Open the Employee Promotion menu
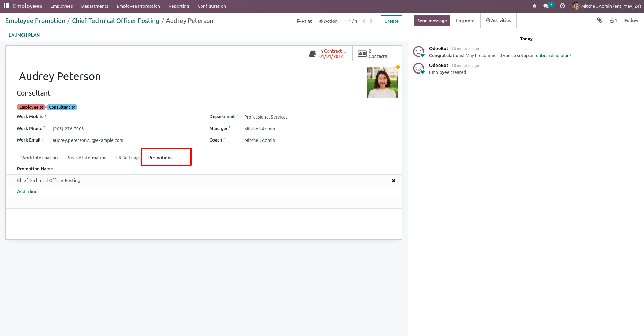 (138, 6)
